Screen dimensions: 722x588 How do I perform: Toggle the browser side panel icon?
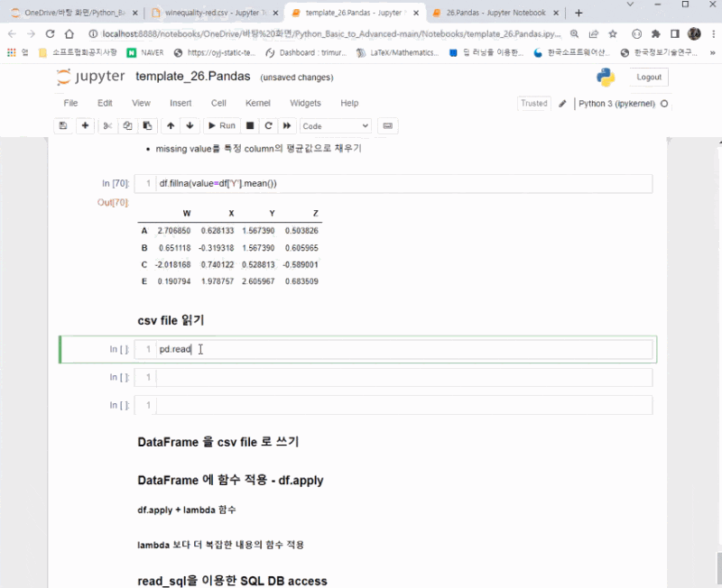point(675,33)
